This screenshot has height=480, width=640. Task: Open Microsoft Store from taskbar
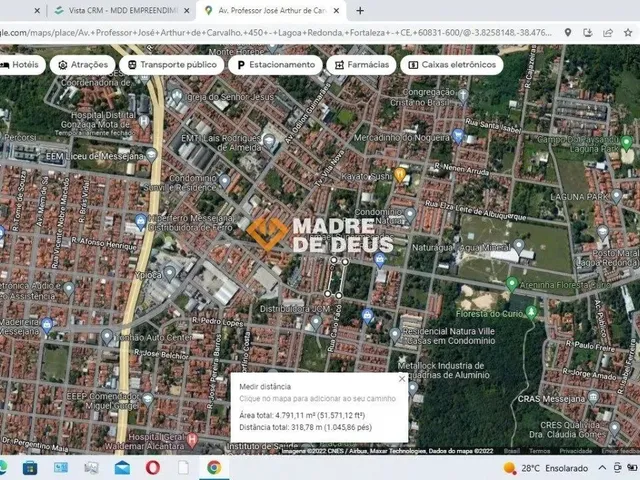pyautogui.click(x=30, y=468)
